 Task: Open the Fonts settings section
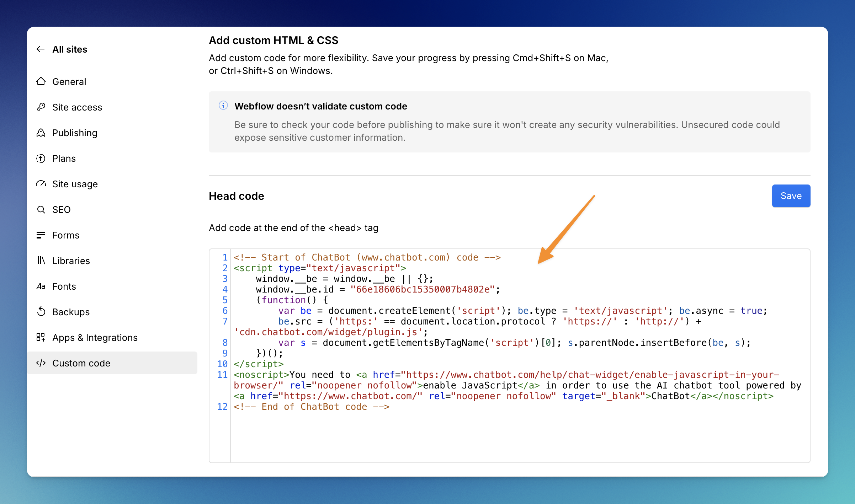pos(64,286)
